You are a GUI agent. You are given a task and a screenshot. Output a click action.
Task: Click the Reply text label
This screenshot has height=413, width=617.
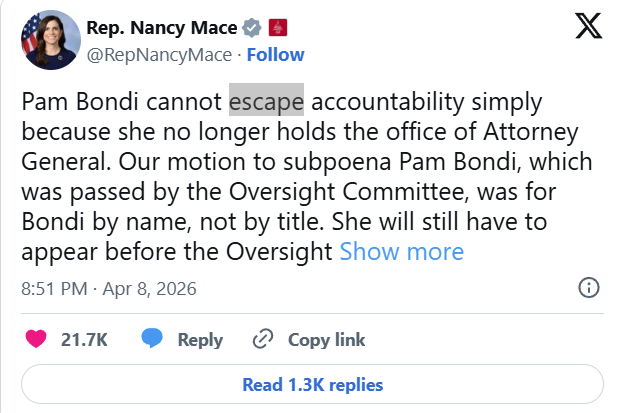(x=200, y=340)
